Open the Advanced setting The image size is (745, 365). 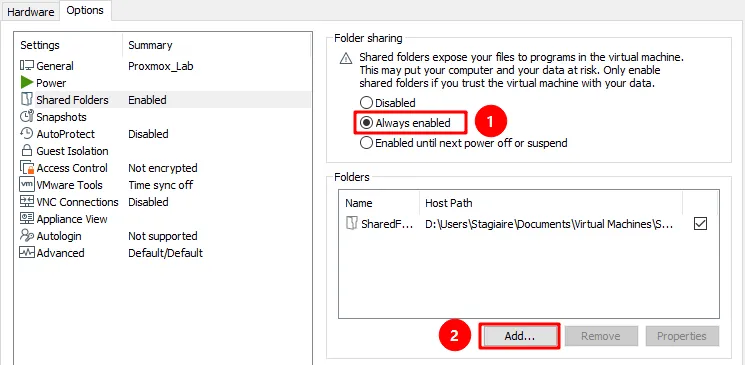click(x=60, y=253)
